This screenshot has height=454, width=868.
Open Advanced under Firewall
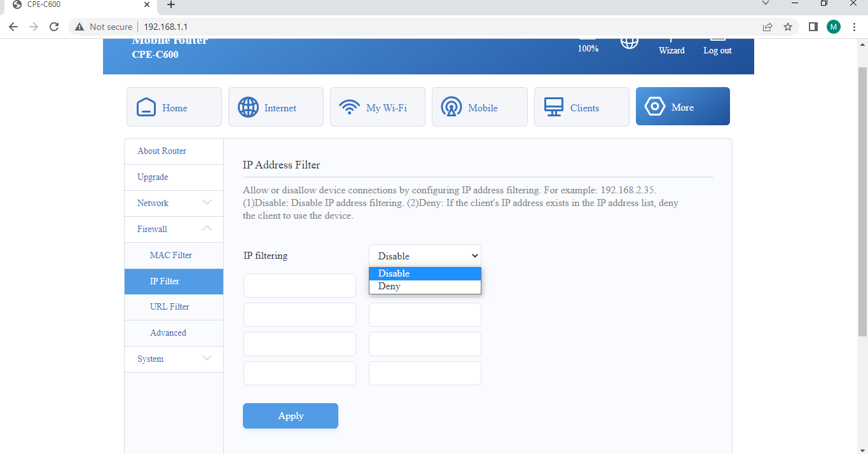pyautogui.click(x=174, y=333)
